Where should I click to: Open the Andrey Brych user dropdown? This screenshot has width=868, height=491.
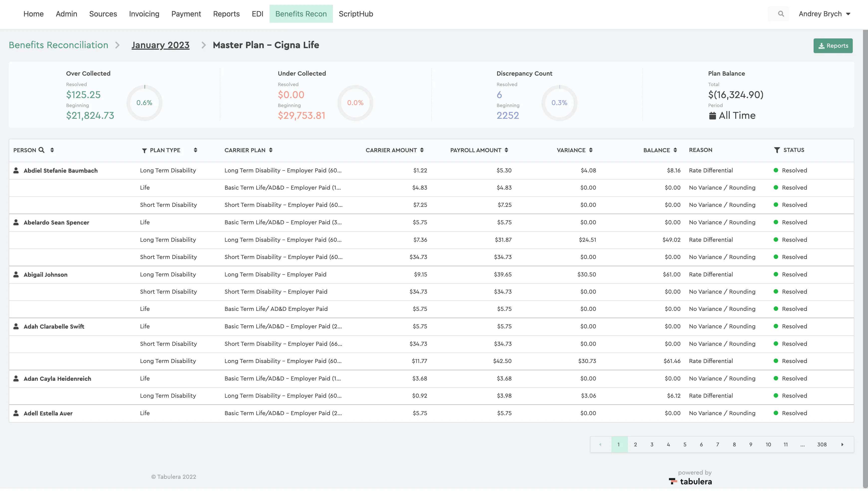tap(824, 14)
